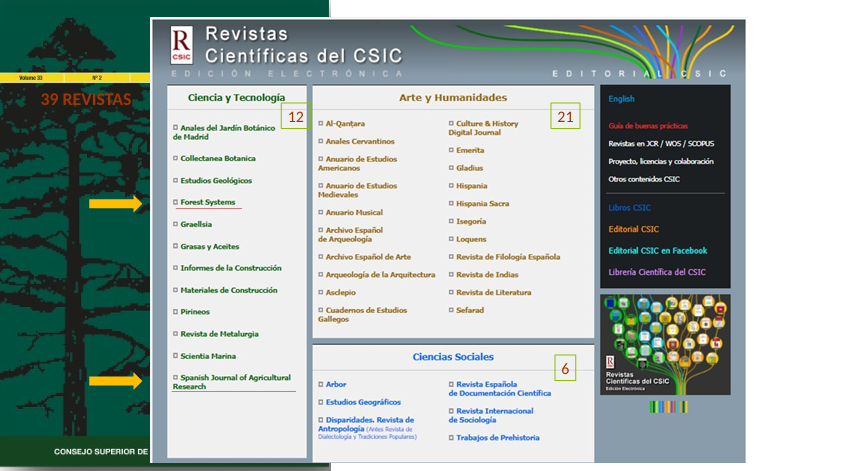
Task: Select the Emerita journal
Action: coord(470,150)
